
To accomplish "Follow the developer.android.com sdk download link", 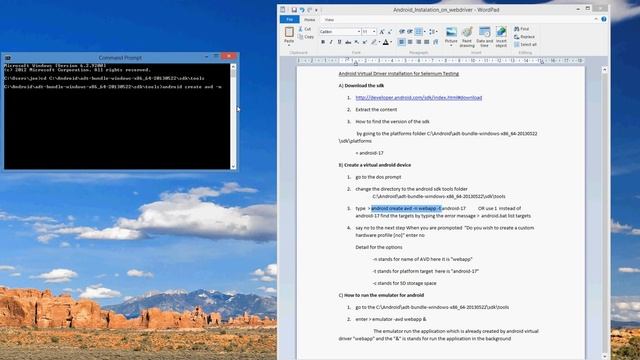I will click(x=418, y=98).
